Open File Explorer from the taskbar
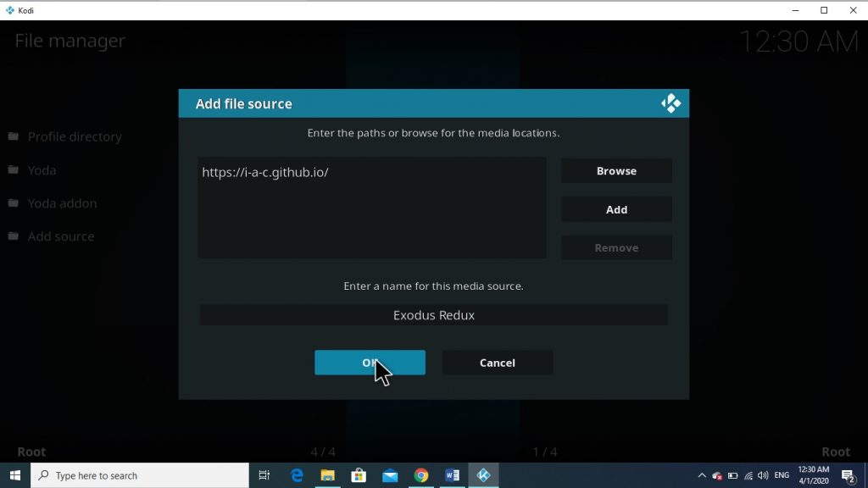The width and height of the screenshot is (868, 488). [328, 475]
